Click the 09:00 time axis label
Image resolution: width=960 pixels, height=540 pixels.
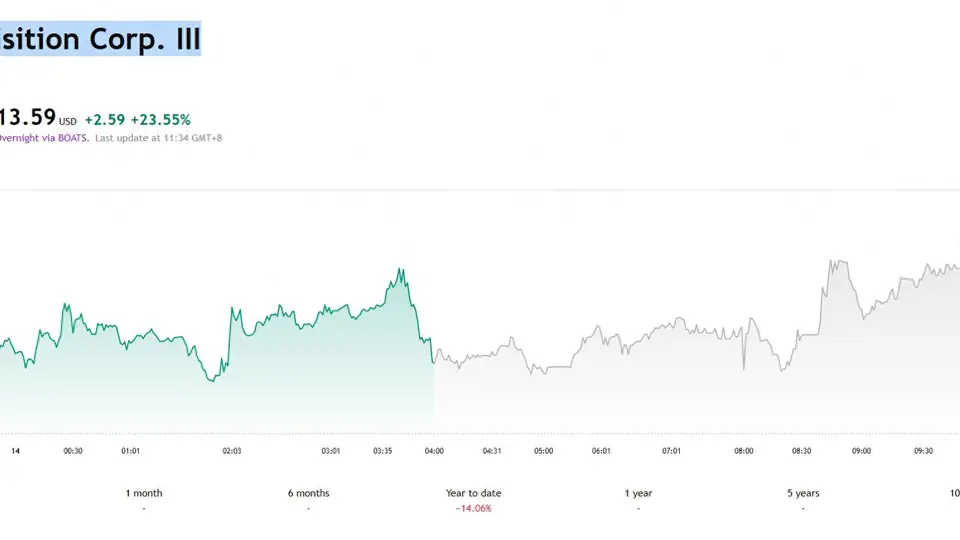pyautogui.click(x=861, y=451)
